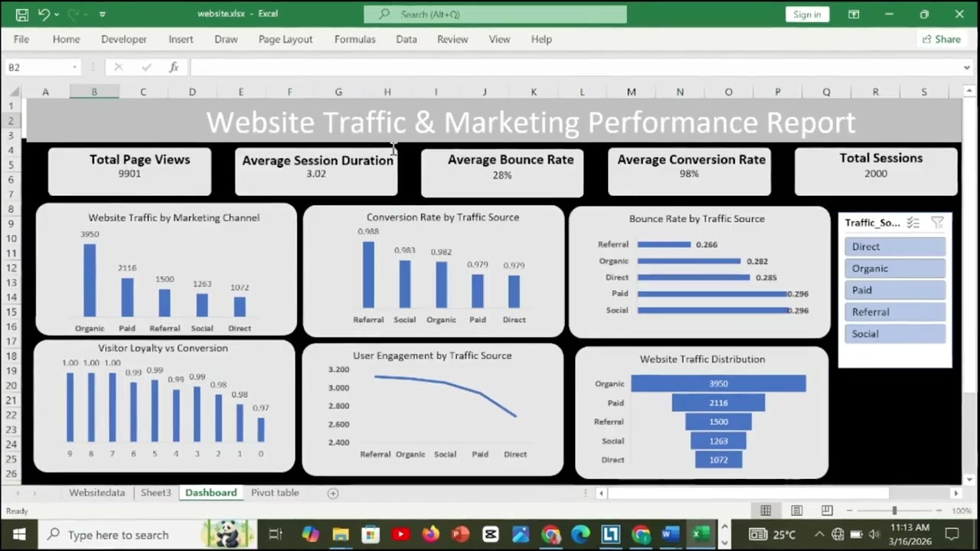Switch to Page Break Preview icon
The image size is (980, 551).
pyautogui.click(x=827, y=510)
